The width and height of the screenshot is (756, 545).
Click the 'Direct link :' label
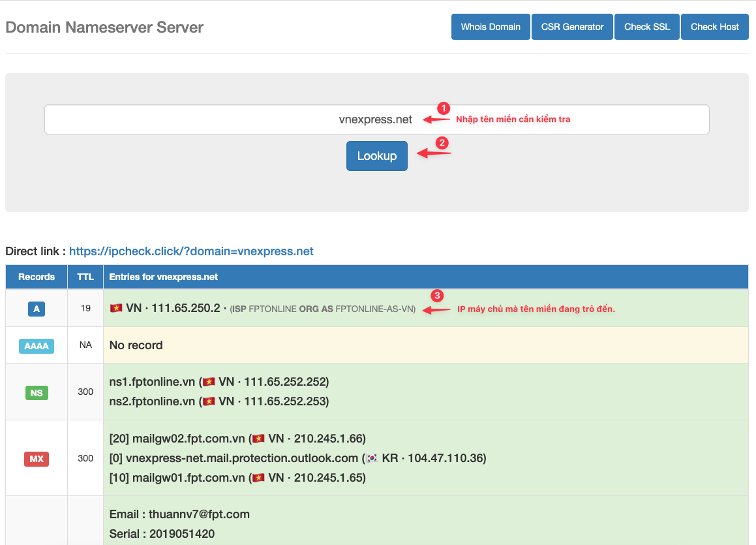[35, 251]
